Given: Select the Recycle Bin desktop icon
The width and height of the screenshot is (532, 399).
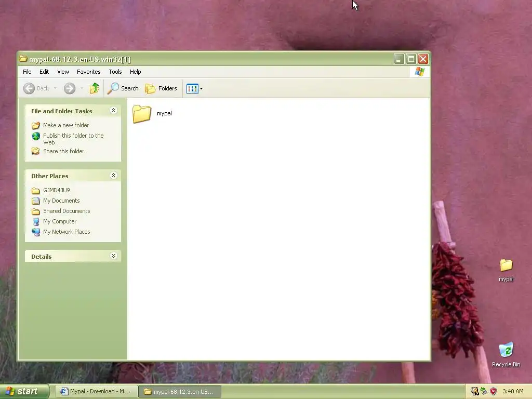Looking at the screenshot, I should 506,355.
